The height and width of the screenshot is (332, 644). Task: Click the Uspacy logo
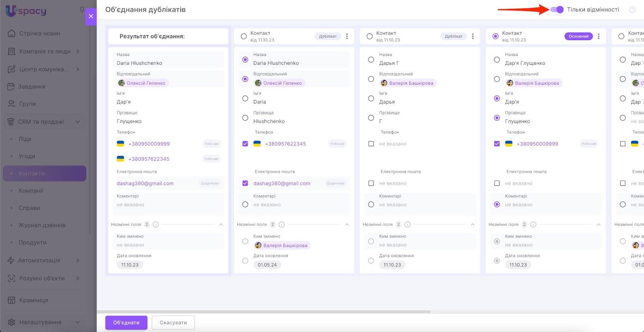pyautogui.click(x=26, y=10)
